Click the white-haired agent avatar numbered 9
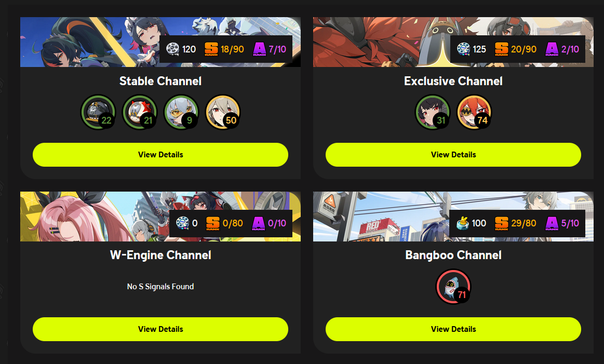This screenshot has width=604, height=364. 181,113
